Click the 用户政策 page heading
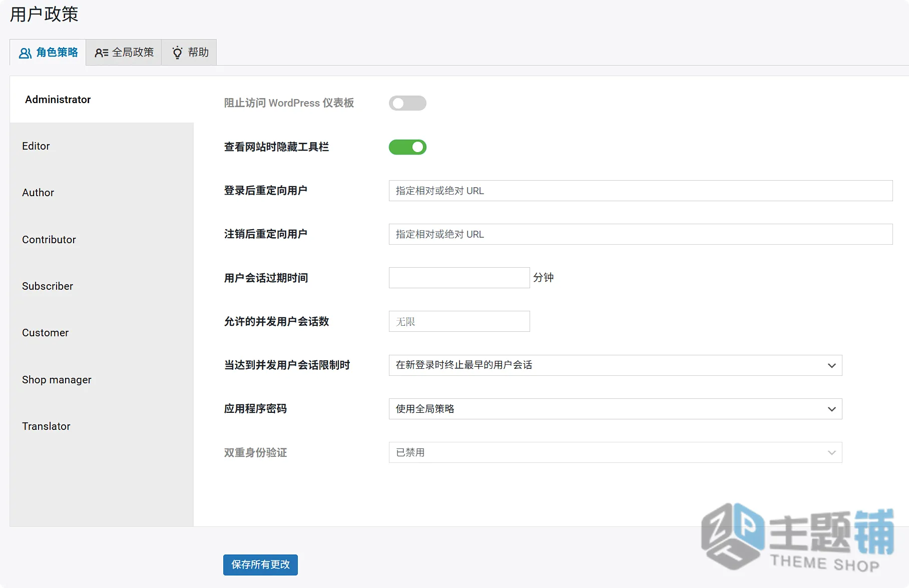This screenshot has width=909, height=588. (x=44, y=15)
